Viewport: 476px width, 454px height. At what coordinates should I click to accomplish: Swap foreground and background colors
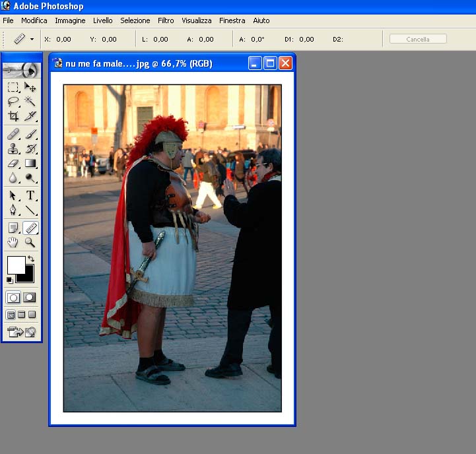(30, 259)
